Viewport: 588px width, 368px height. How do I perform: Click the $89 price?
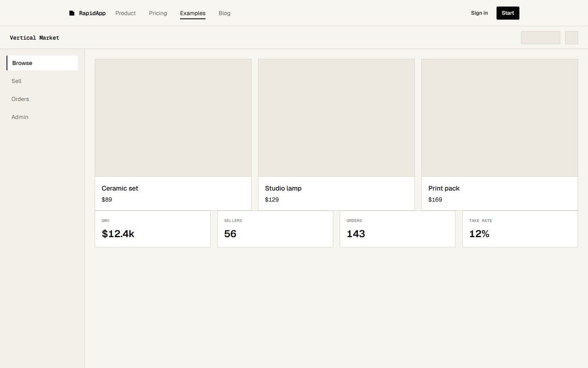tap(107, 200)
